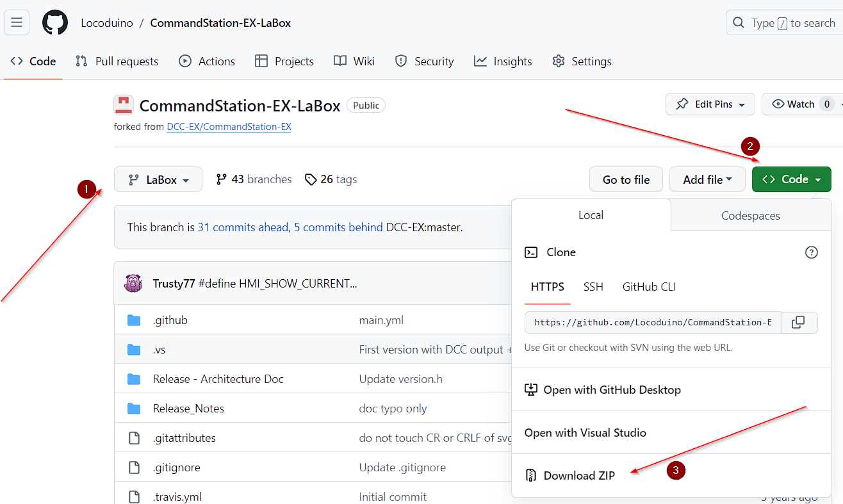Viewport: 843px width, 504px height.
Task: Open the Add file dropdown
Action: pyautogui.click(x=707, y=180)
